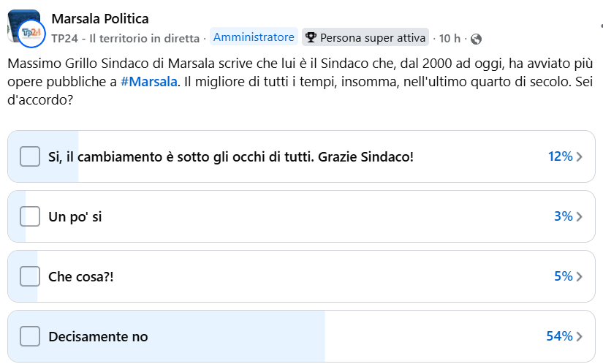Expand voters chevron next to 54%
Viewport: 603px width, 364px height.
(x=580, y=336)
